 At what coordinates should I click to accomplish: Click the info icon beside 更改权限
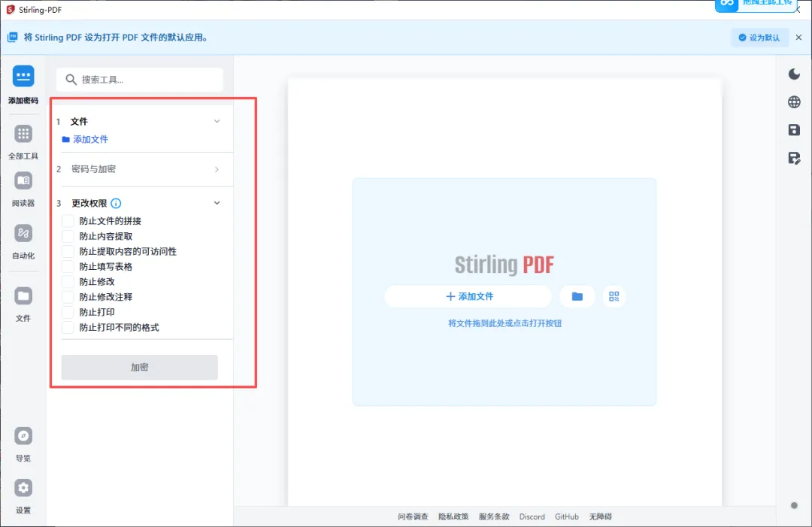(116, 204)
